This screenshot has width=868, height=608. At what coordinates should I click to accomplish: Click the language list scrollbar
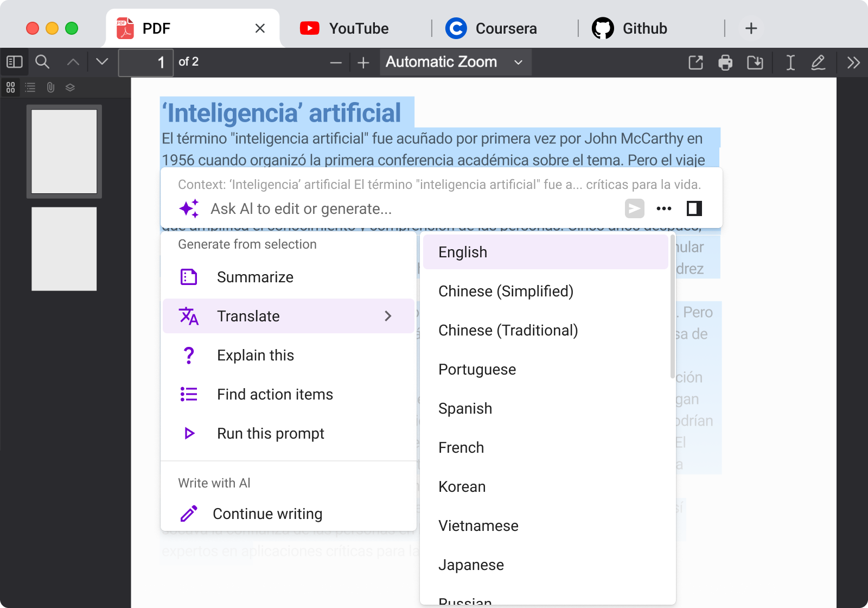click(x=673, y=306)
